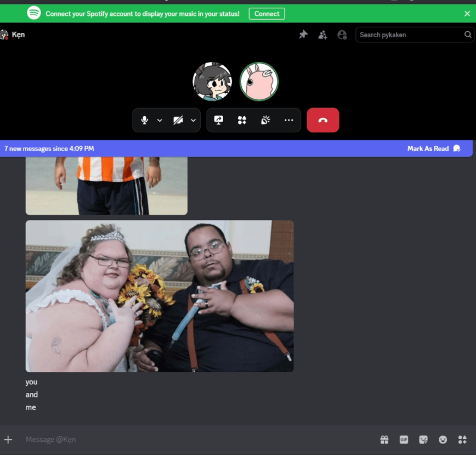Open more call options menu
The height and width of the screenshot is (455, 476).
coord(288,120)
